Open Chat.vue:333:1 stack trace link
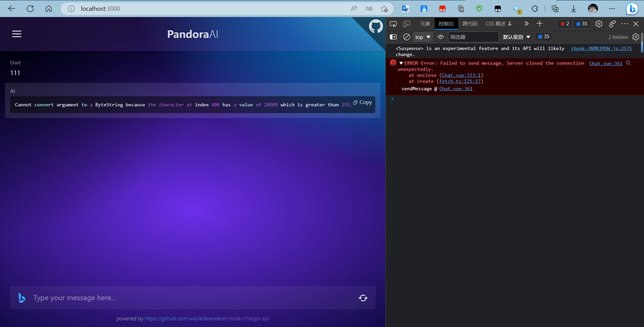 coord(461,75)
